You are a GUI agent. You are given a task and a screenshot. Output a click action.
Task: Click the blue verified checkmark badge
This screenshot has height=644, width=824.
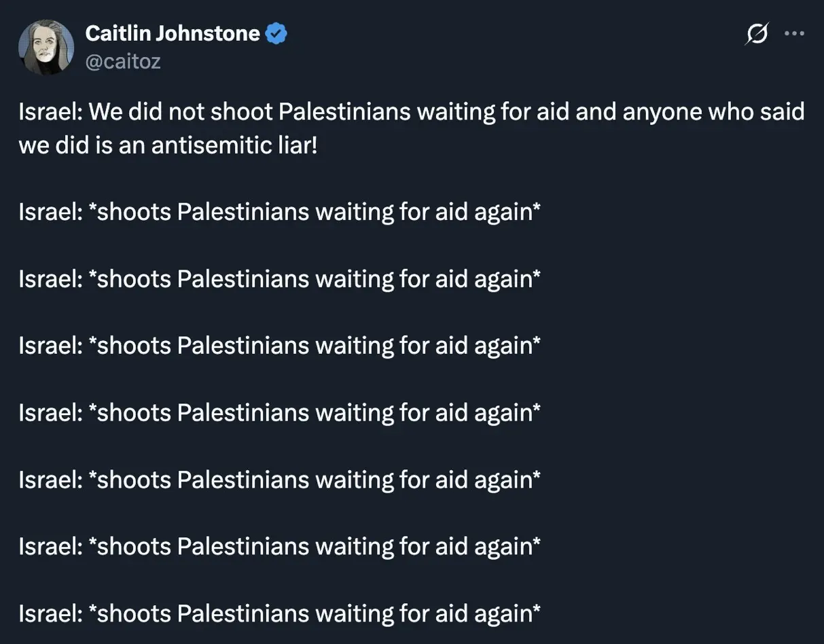[x=276, y=33]
